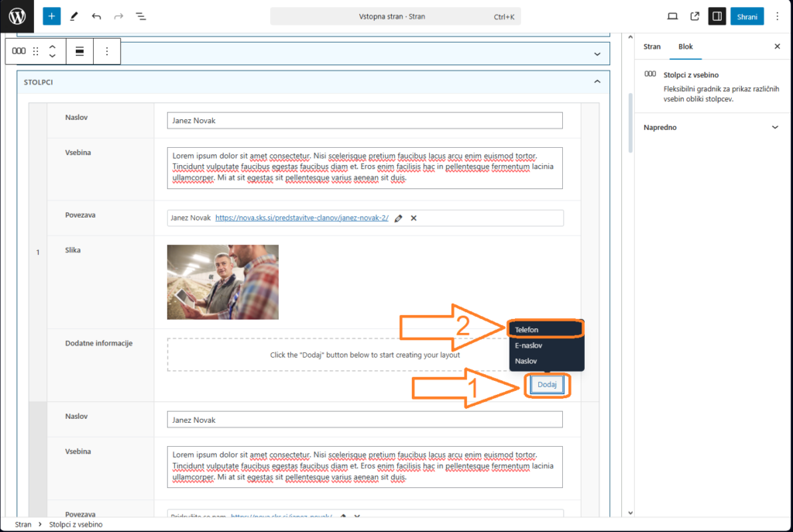Viewport: 793px width, 532px height.
Task: Click the WordPress logo icon
Action: point(17,16)
